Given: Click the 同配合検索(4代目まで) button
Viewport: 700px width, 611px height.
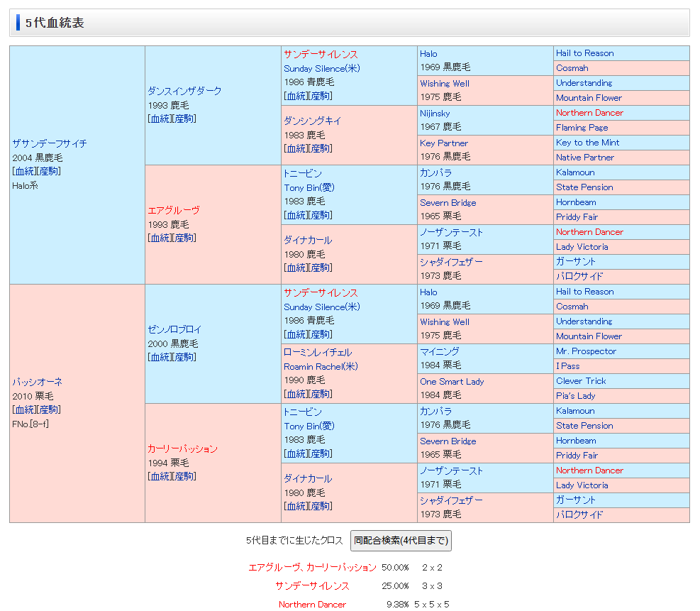Looking at the screenshot, I should point(401,541).
